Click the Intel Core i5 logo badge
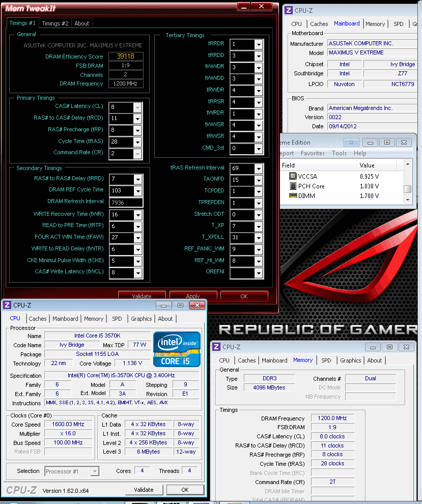Screen dimensions: 422x504 point(177,349)
